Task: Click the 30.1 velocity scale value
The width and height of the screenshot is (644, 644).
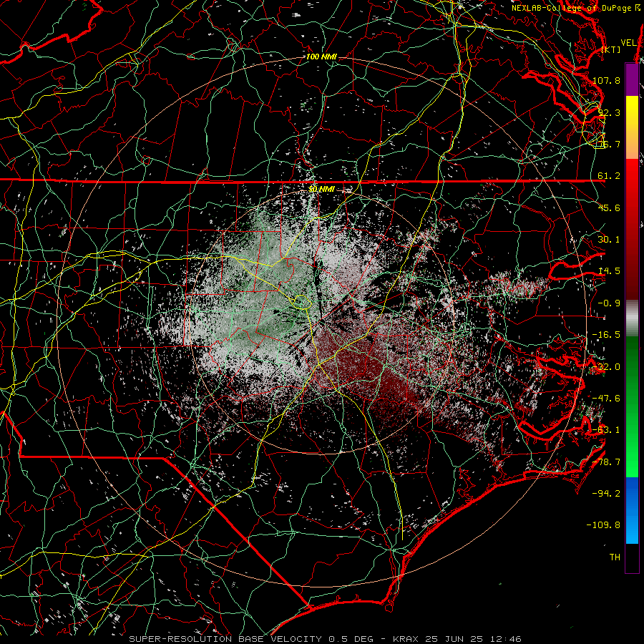Action: click(x=609, y=240)
